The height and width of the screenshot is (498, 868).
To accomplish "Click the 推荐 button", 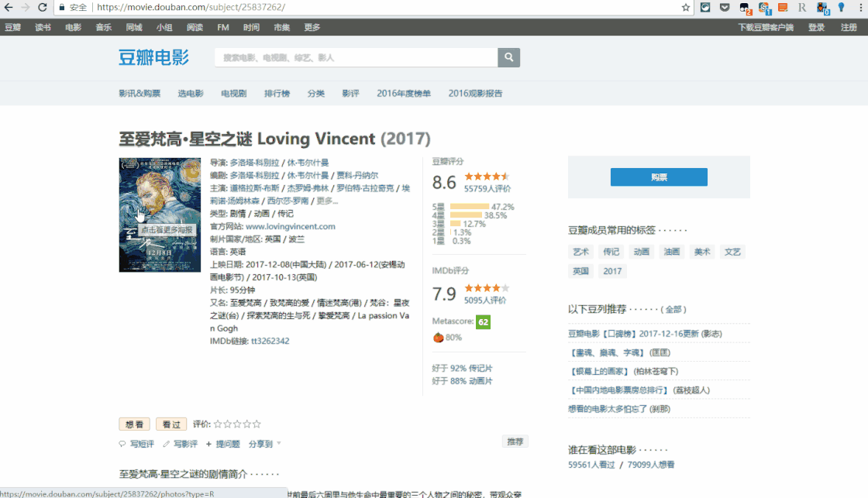I will click(x=515, y=441).
